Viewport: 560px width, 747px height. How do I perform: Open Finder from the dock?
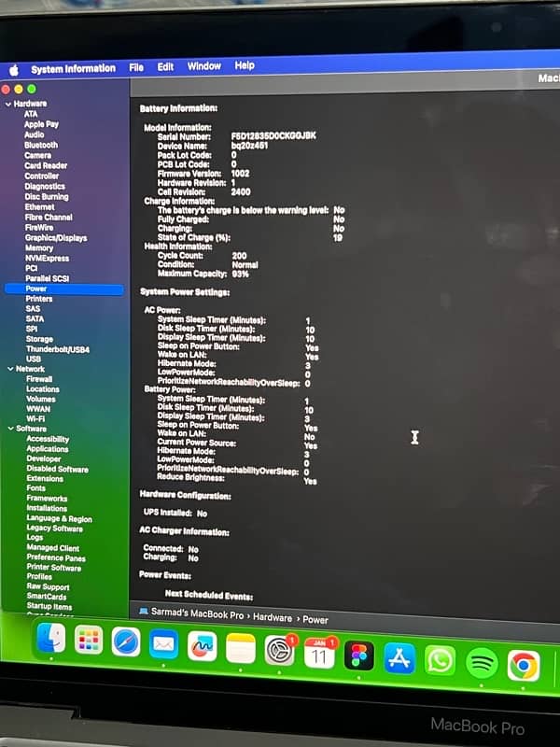[50, 641]
